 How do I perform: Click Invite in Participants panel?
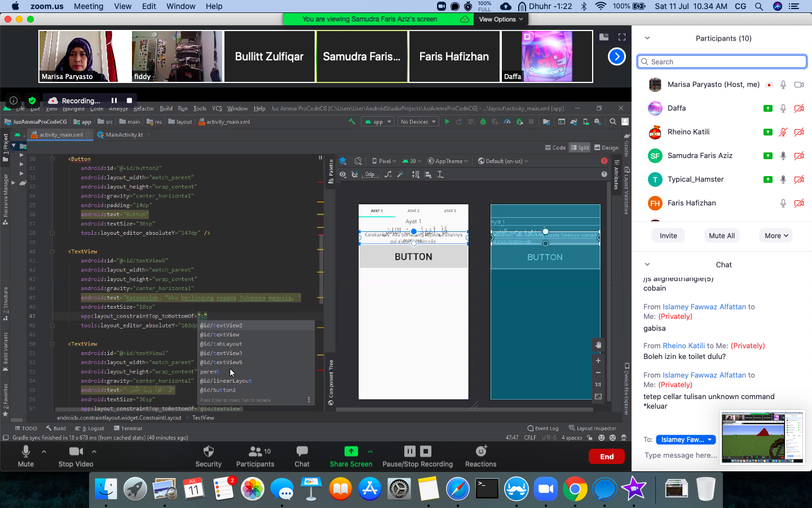(x=668, y=236)
